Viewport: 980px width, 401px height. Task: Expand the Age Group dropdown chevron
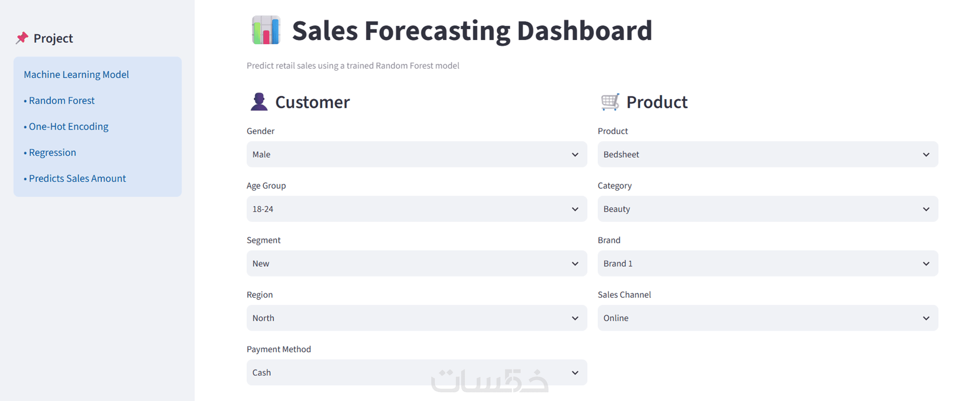[x=575, y=209]
